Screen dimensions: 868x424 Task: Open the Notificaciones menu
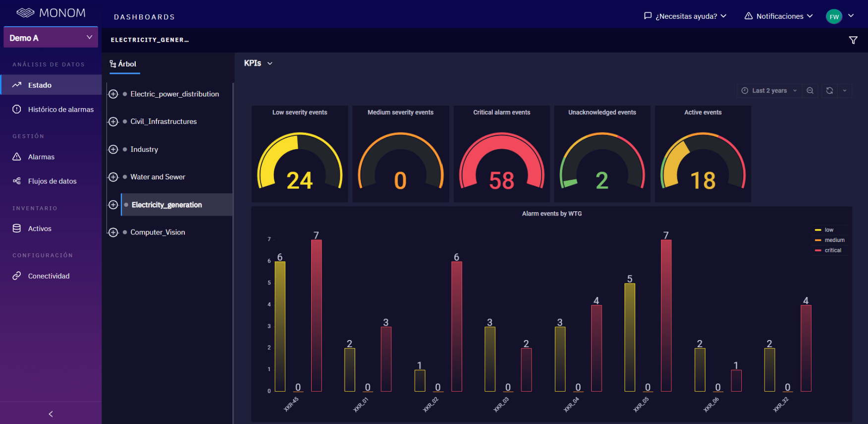click(x=778, y=16)
